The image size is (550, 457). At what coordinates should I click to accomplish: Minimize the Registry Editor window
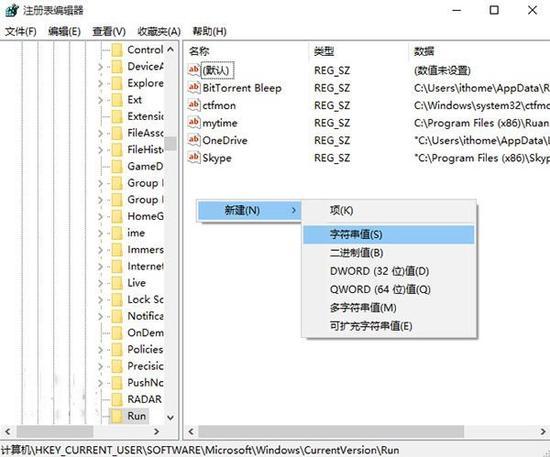coord(456,10)
